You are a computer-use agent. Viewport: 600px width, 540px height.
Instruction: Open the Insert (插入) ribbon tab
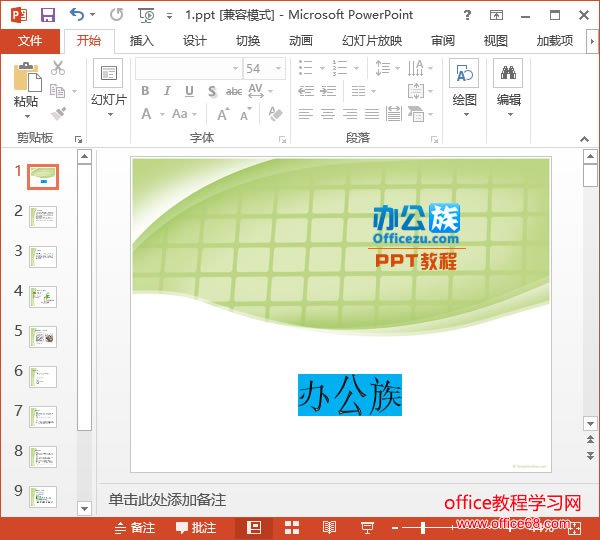[142, 41]
